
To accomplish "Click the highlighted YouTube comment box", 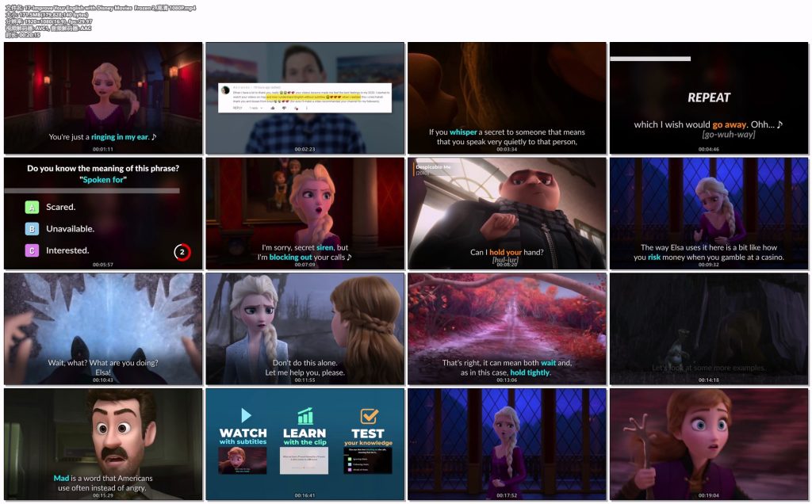I will [305, 97].
